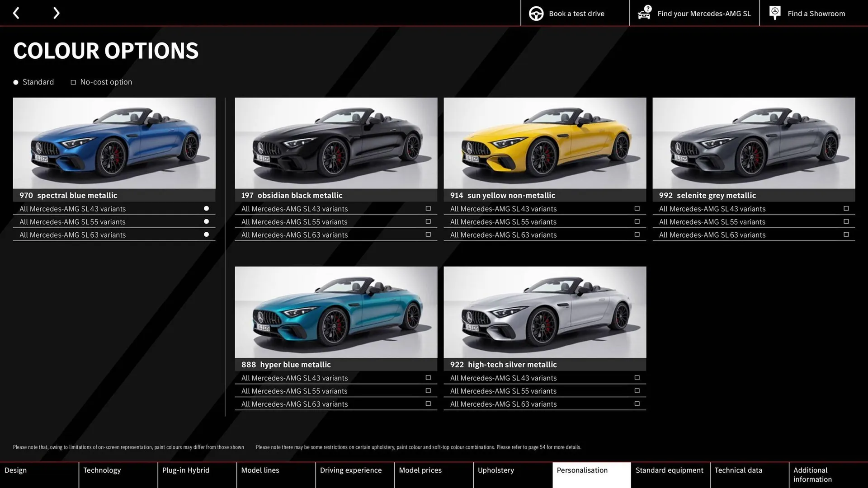Open the Plug-in Hybrid tab
868x488 pixels.
185,470
